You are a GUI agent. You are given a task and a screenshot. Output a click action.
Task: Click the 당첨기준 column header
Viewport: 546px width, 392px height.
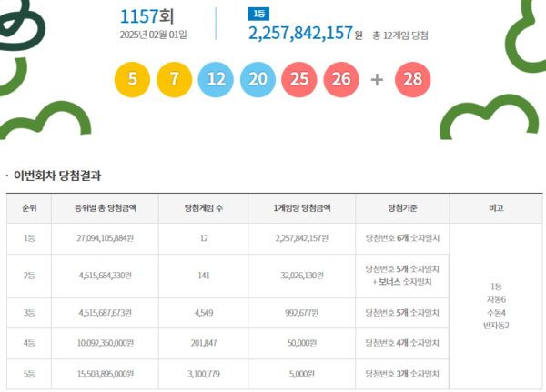tap(402, 208)
